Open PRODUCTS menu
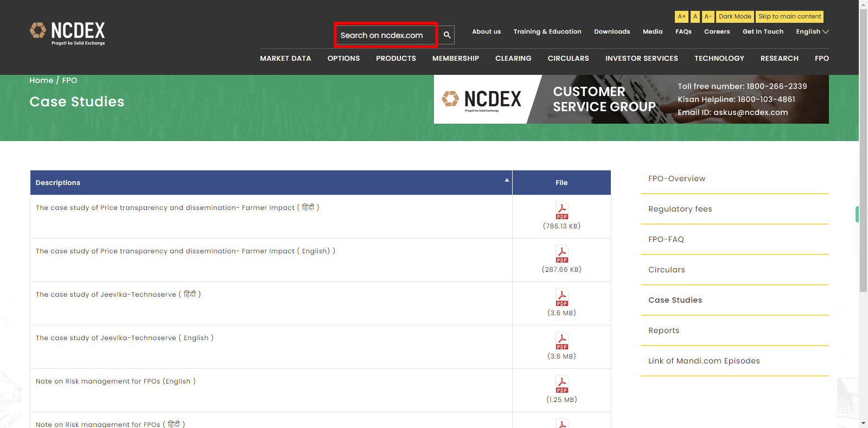This screenshot has width=868, height=428. pos(396,58)
